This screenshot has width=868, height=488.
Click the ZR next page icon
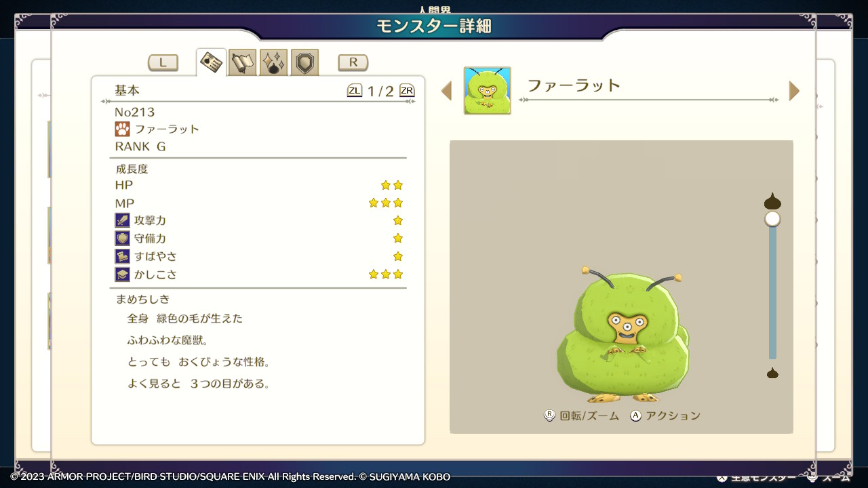point(407,91)
